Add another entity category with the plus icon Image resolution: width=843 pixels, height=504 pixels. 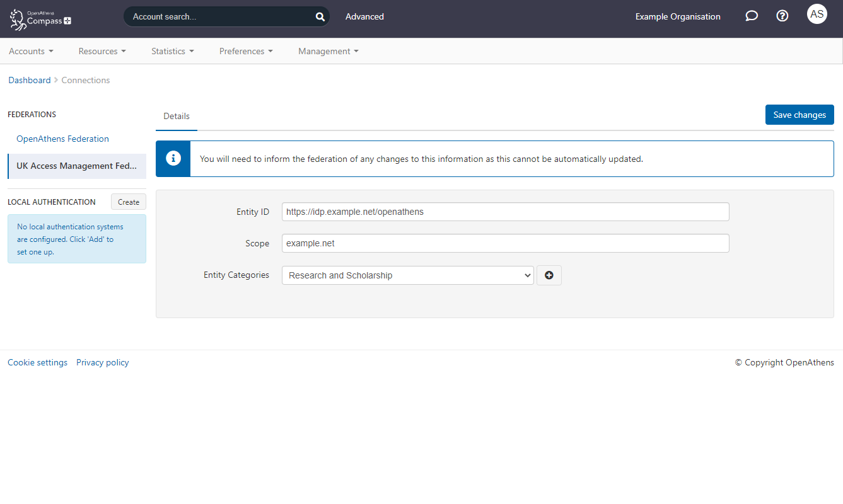coord(549,275)
